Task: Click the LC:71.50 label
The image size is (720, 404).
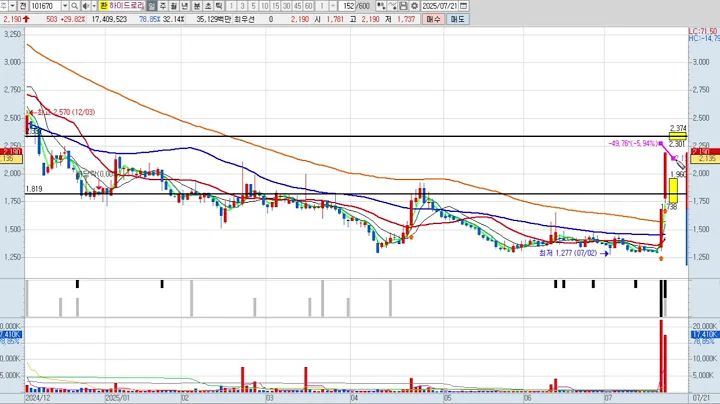Action: click(x=703, y=31)
